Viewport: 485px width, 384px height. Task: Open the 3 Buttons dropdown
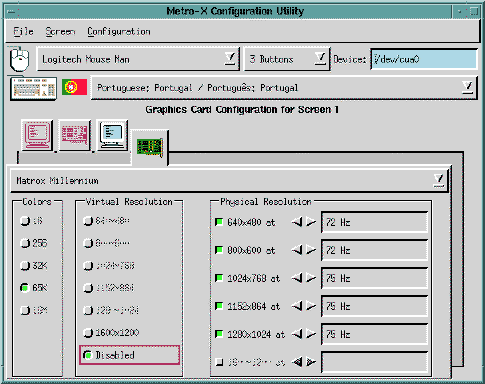coord(287,59)
